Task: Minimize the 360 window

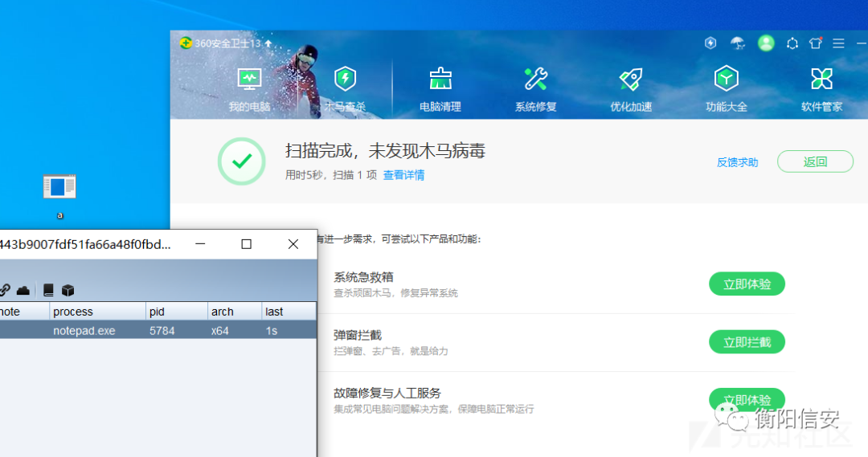Action: 862,43
